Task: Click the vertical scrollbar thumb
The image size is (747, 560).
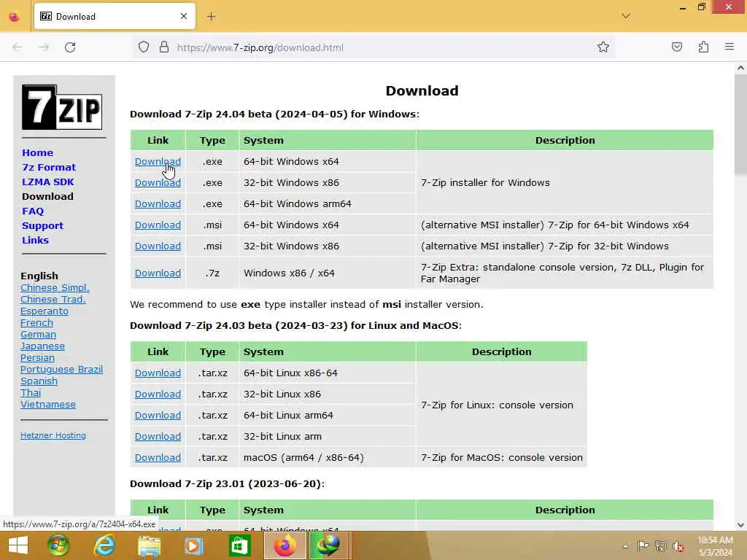Action: [x=740, y=125]
